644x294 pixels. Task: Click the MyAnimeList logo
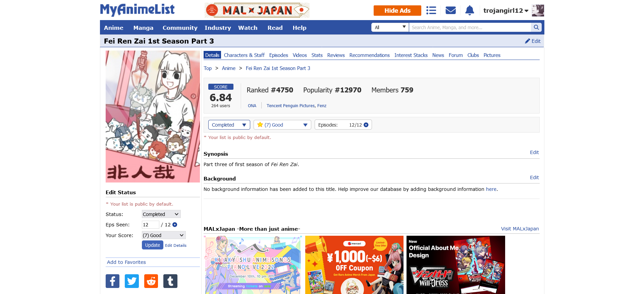pyautogui.click(x=137, y=10)
